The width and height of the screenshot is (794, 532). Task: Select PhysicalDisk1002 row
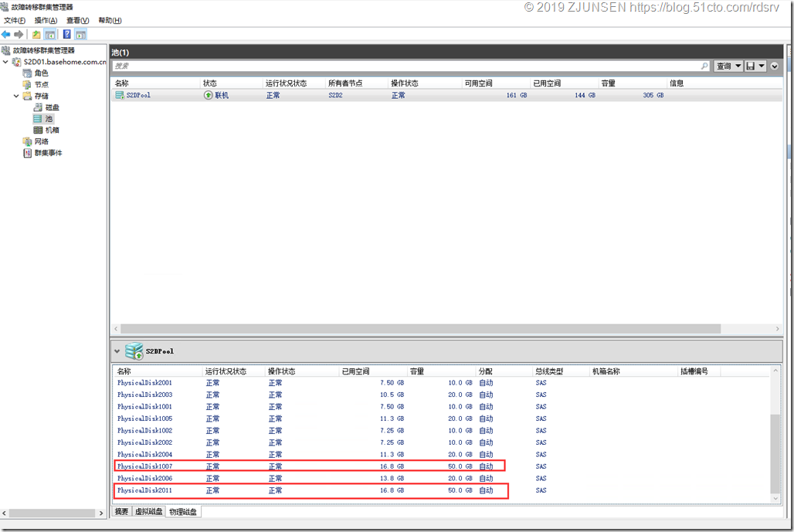[440, 431]
